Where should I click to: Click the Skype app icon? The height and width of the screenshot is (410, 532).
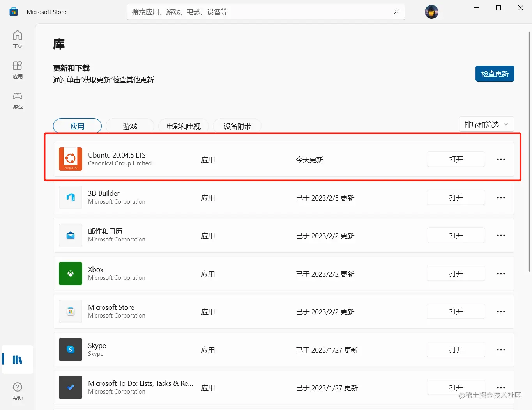coord(71,350)
